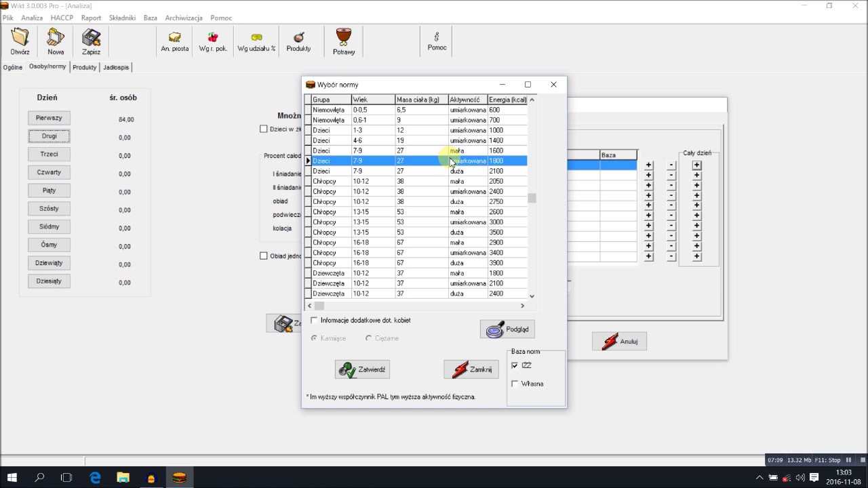This screenshot has height=488, width=868.
Task: Click the Grupa column header
Action: click(x=331, y=100)
